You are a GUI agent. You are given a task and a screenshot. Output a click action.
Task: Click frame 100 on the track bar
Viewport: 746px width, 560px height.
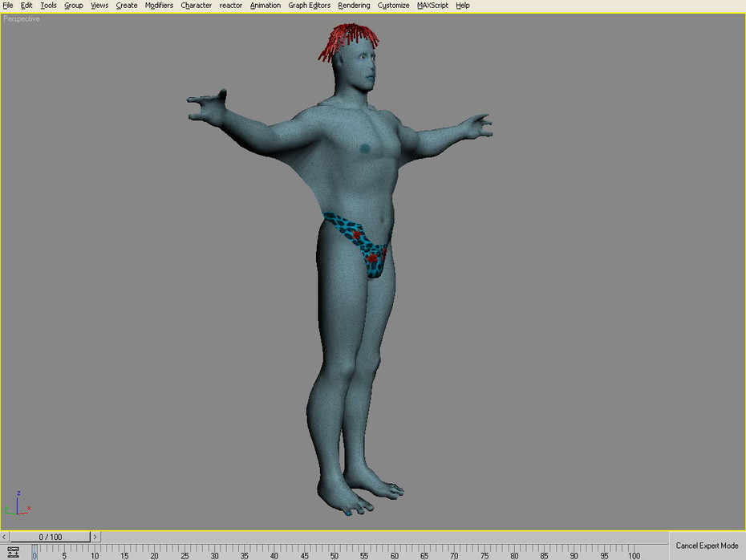[x=634, y=556]
